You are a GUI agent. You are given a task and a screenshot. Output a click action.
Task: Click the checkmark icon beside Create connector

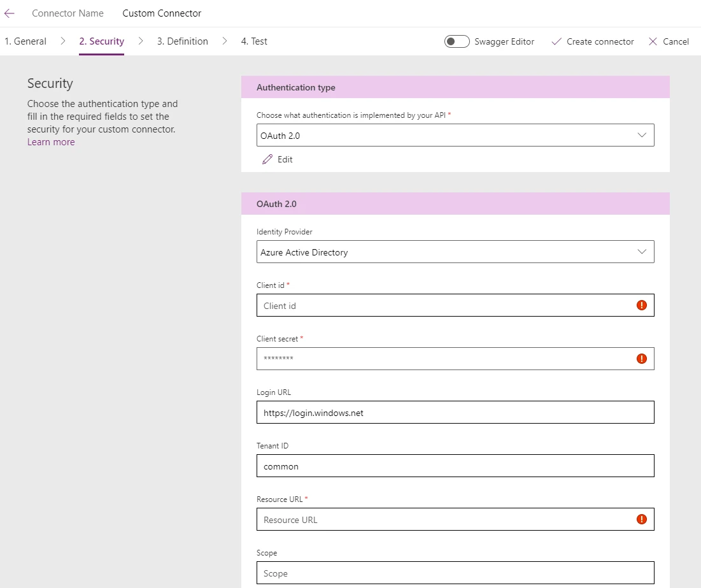[556, 41]
